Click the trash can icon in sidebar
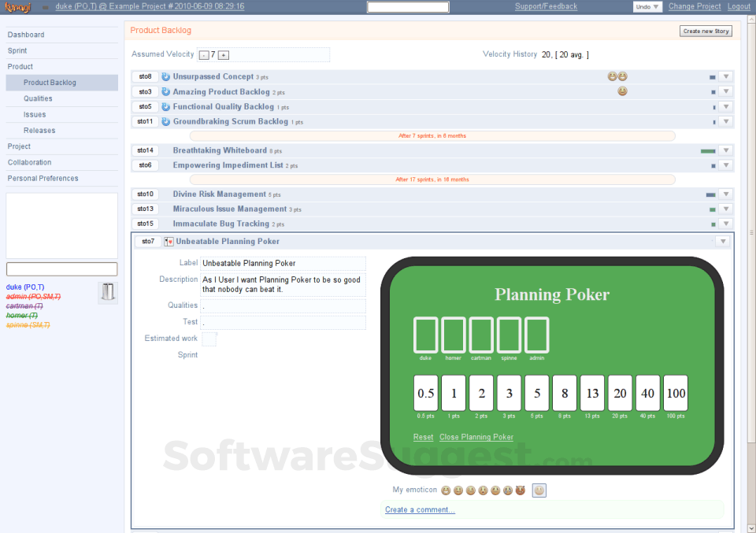Screen dimensions: 756x533 (108, 292)
